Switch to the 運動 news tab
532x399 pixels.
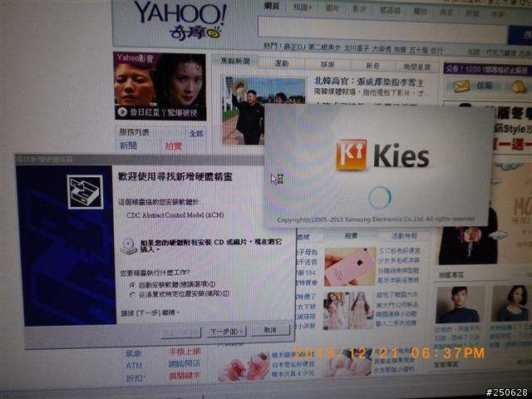pos(282,63)
